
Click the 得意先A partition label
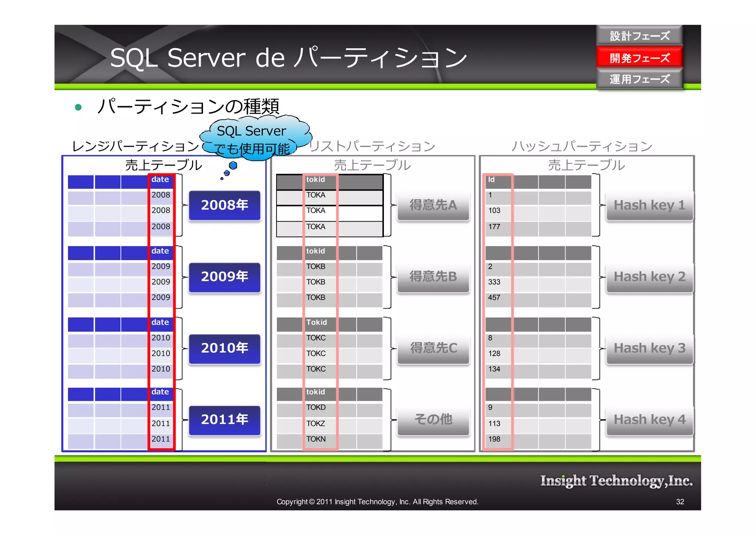(433, 205)
